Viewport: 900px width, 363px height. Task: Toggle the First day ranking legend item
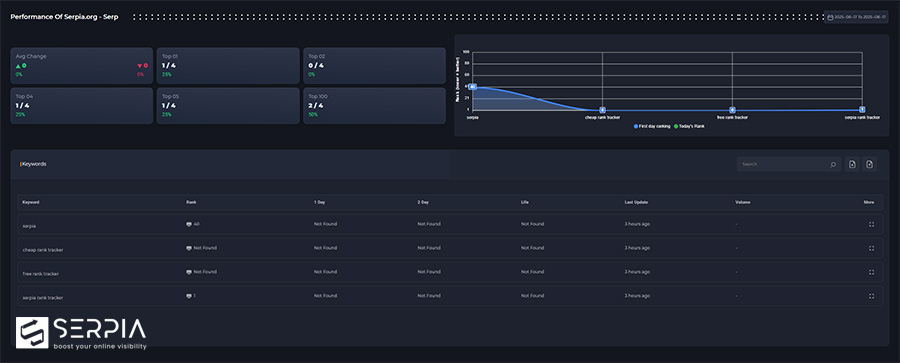[652, 126]
